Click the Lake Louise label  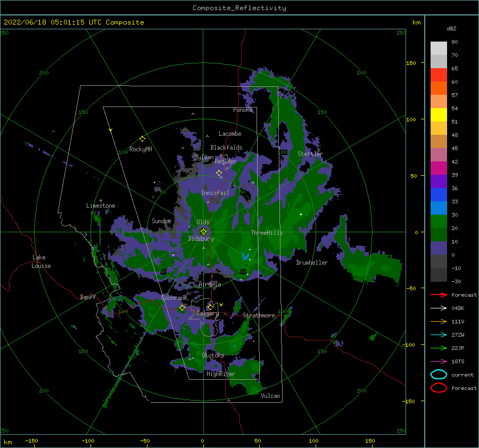pyautogui.click(x=41, y=262)
